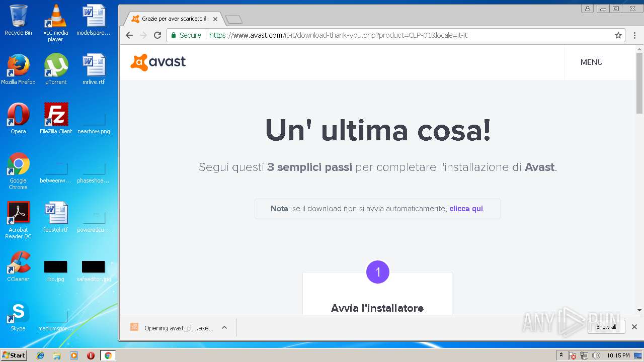Viewport: 644px width, 362px height.
Task: Select the Google Chrome desktop shortcut
Action: point(18,171)
